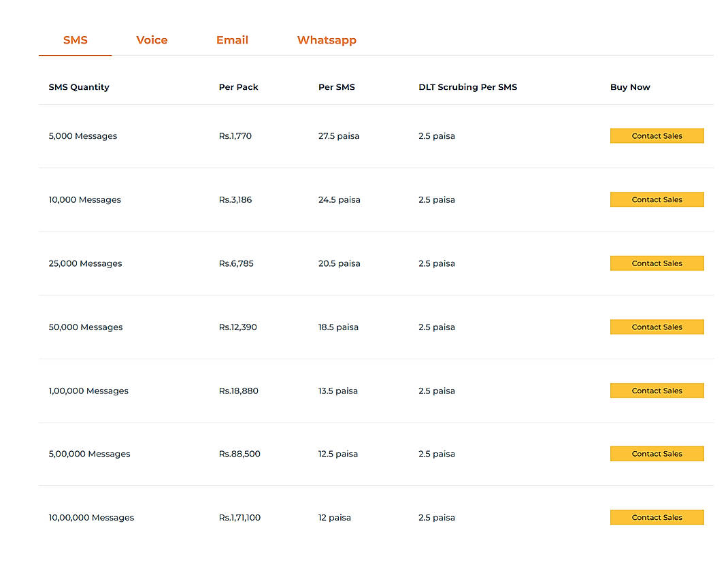Click the Rs.18,880 pack price
This screenshot has width=728, height=575.
tap(238, 391)
